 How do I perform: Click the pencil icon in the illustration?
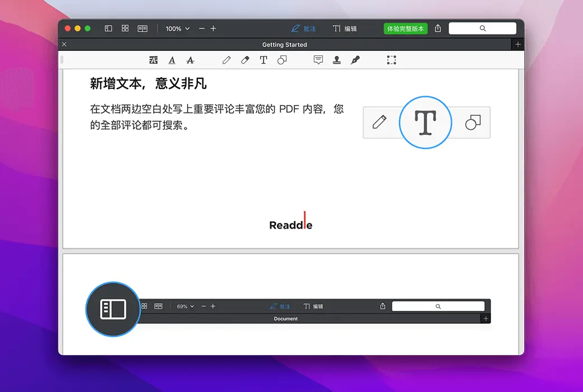click(x=380, y=122)
